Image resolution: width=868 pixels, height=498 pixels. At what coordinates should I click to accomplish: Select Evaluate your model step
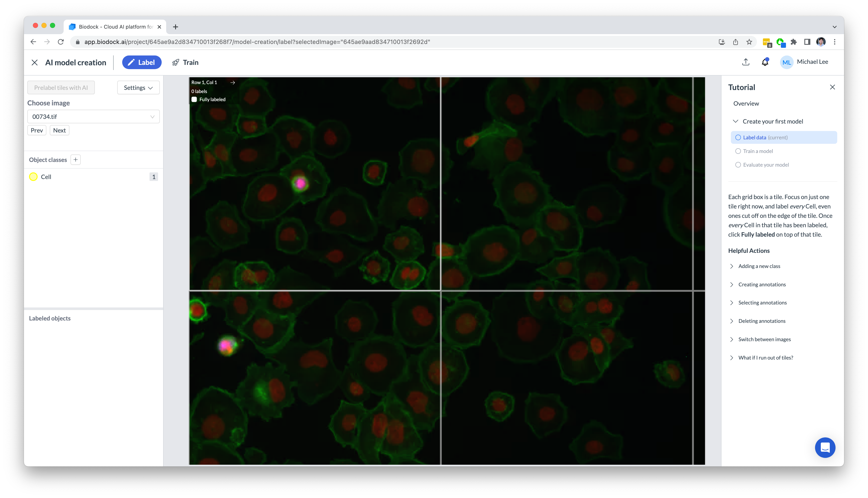pos(762,165)
